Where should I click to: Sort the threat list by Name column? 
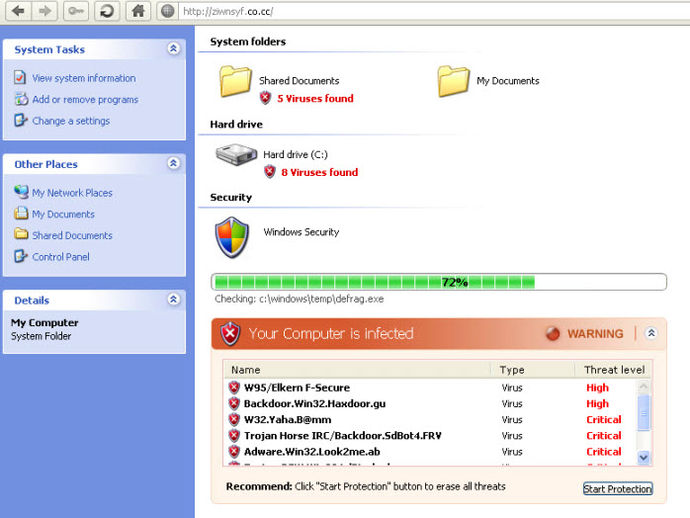pyautogui.click(x=357, y=370)
